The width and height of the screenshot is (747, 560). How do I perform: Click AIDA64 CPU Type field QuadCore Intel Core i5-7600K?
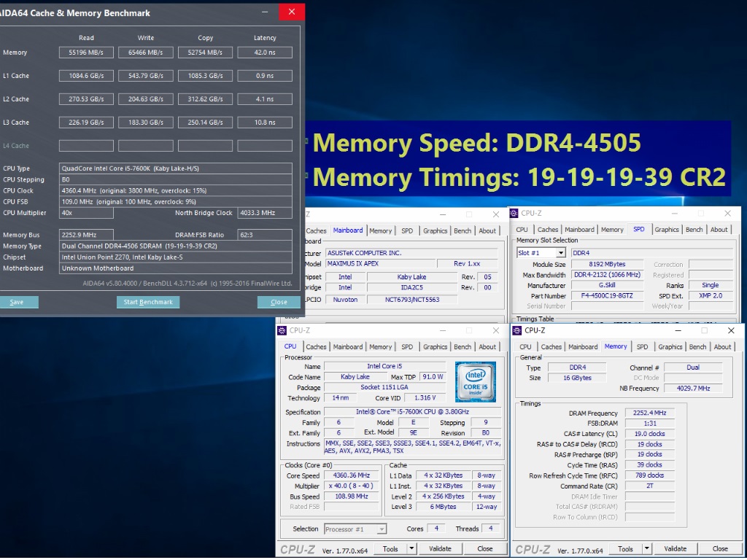click(176, 168)
